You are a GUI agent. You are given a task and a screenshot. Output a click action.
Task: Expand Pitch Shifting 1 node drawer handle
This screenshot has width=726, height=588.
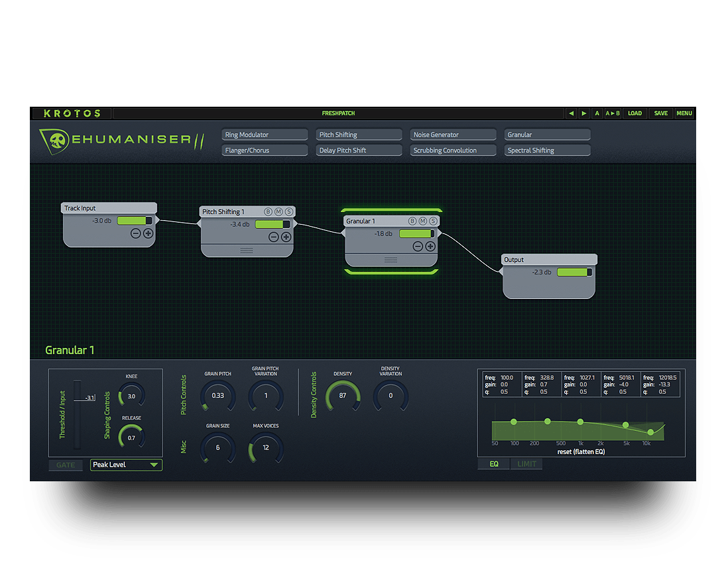click(247, 251)
